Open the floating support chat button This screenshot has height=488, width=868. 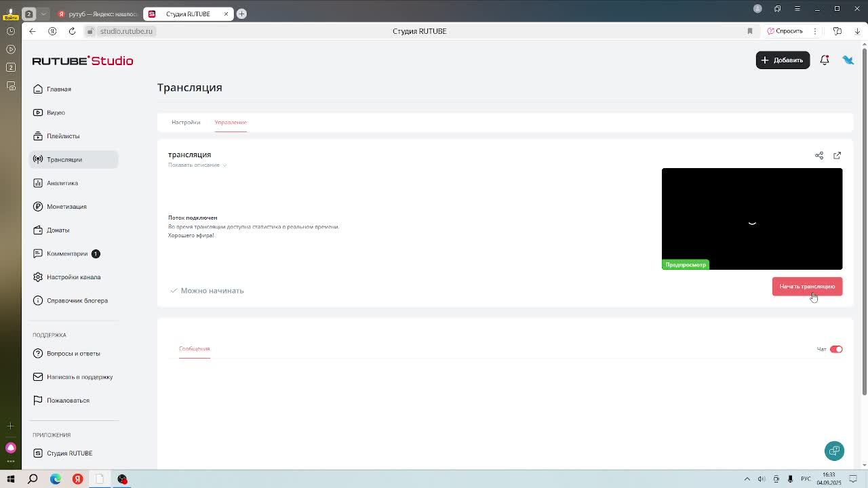coord(834,451)
